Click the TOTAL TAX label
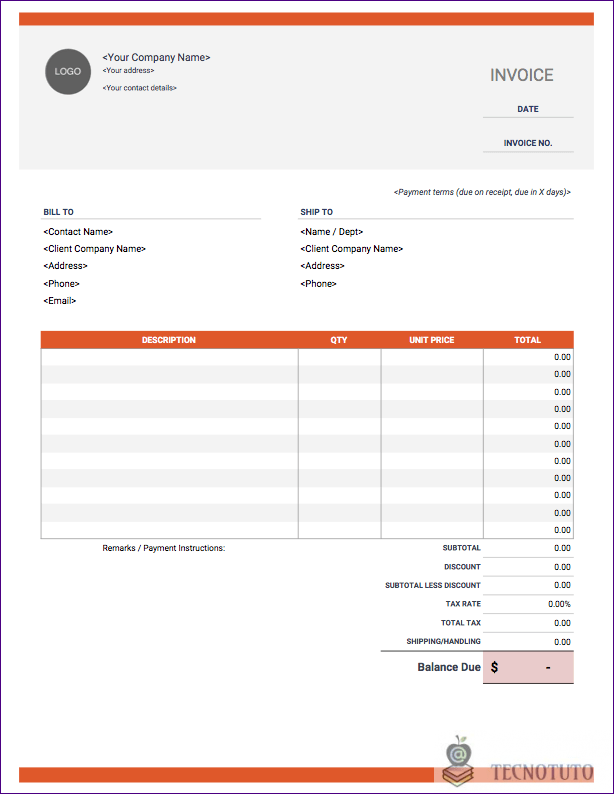614x794 pixels. [461, 623]
